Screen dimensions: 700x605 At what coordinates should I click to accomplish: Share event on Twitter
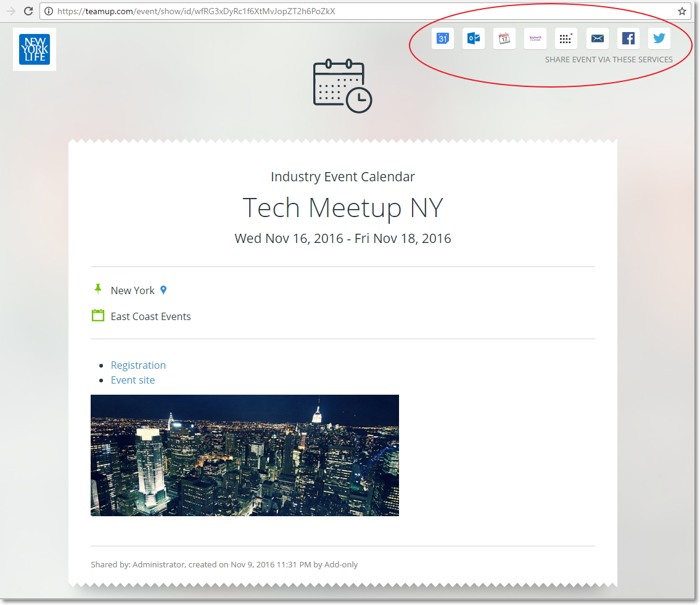pyautogui.click(x=659, y=38)
